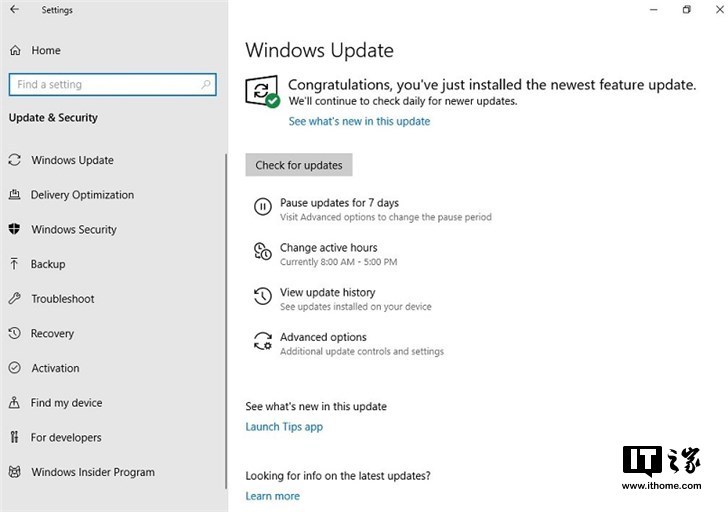The width and height of the screenshot is (728, 512).
Task: Click the sidebar vertical scrollbar
Action: coord(226,321)
